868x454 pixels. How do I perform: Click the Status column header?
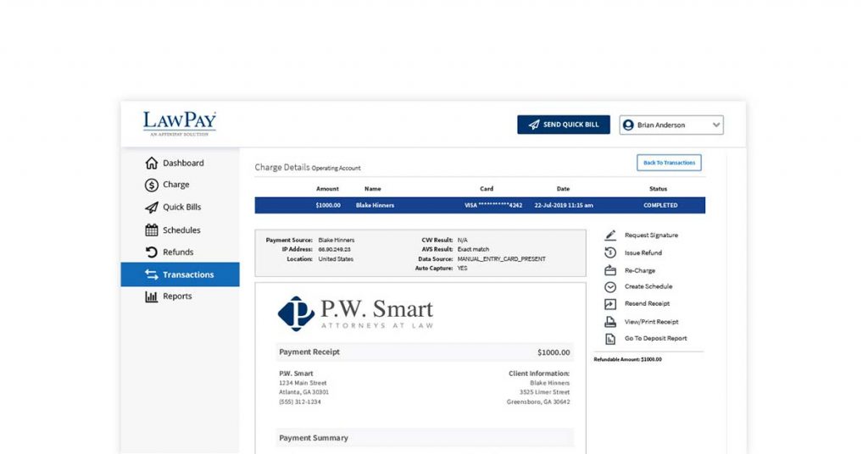[x=658, y=189]
